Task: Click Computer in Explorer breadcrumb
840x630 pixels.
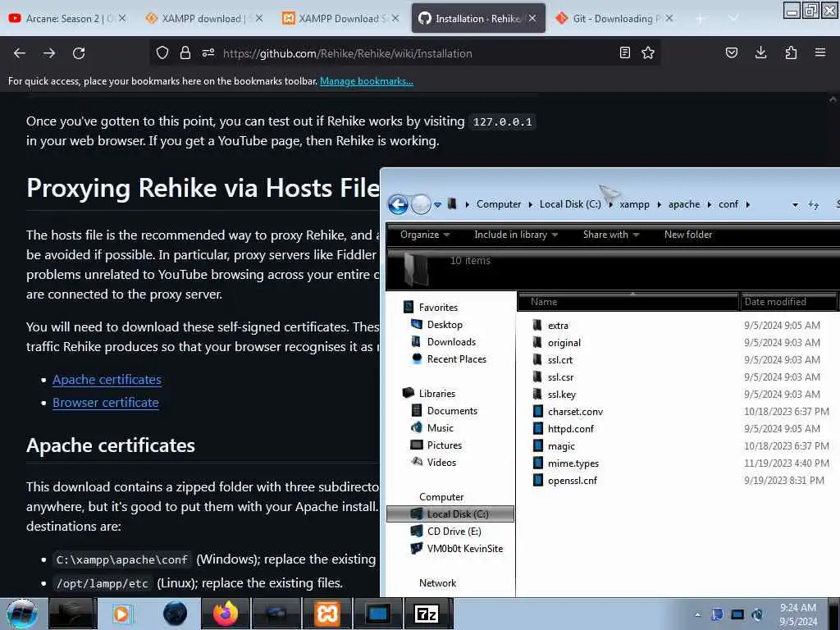Action: pyautogui.click(x=498, y=204)
